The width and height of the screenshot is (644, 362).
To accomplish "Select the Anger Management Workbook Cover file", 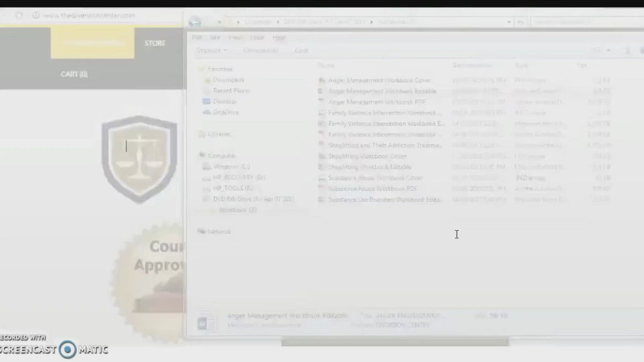I will (379, 80).
